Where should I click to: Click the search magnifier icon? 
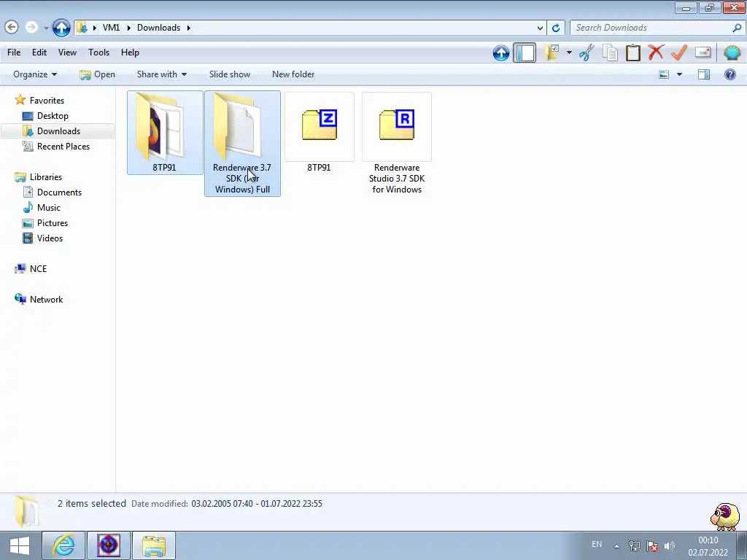(737, 28)
